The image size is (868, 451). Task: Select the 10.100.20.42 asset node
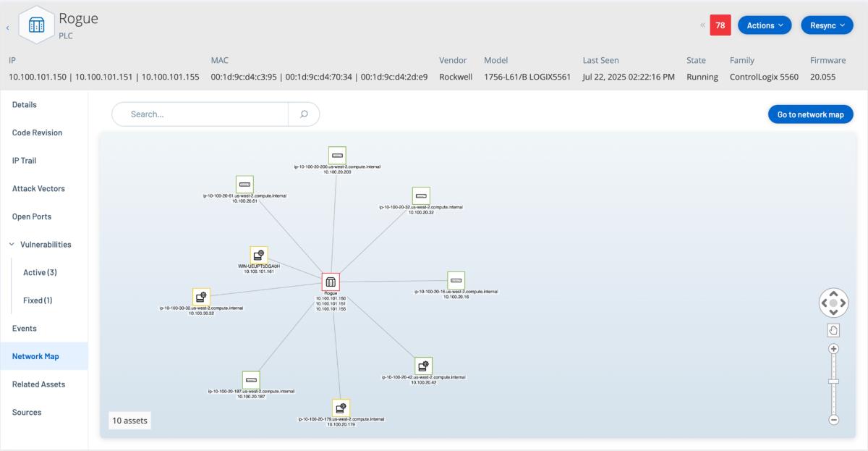[423, 365]
